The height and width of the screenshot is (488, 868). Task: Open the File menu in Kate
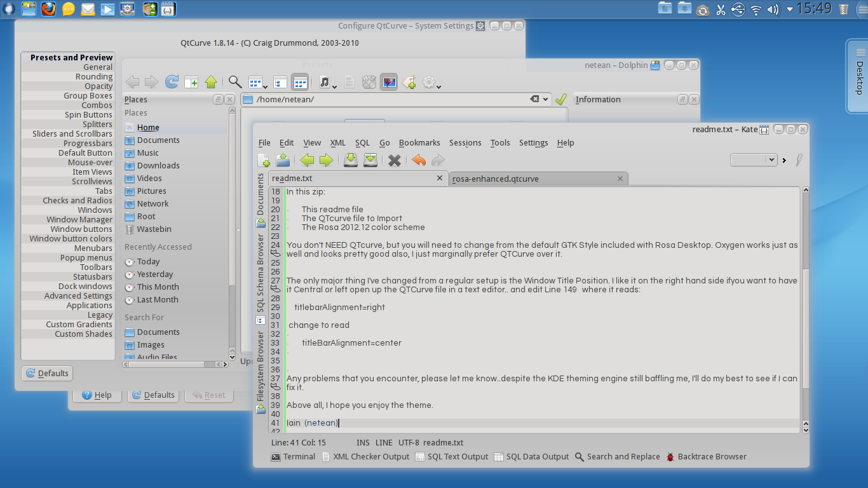[x=264, y=142]
